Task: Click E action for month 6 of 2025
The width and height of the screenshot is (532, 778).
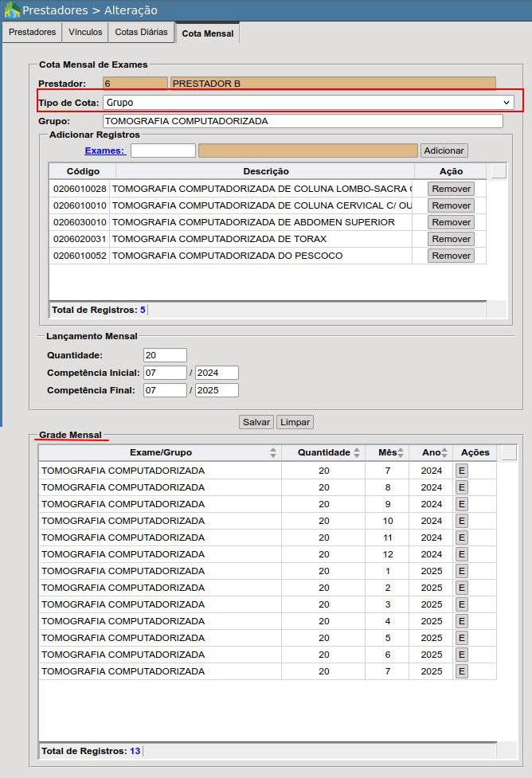Action: click(462, 655)
